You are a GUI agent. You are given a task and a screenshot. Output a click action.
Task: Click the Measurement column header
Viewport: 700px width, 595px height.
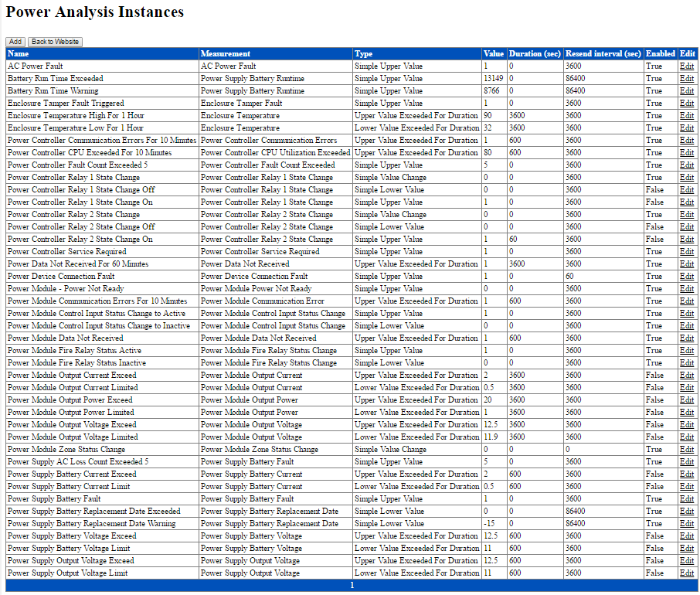[224, 53]
